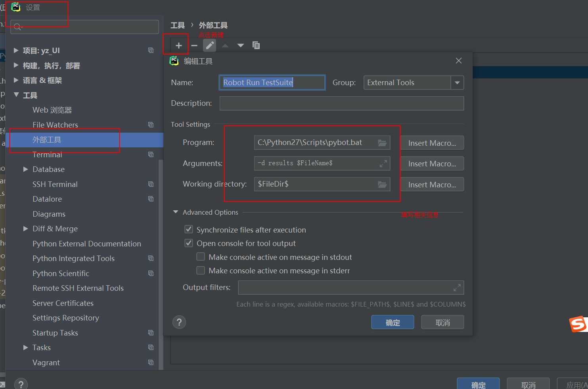The height and width of the screenshot is (389, 588).
Task: Click 工具 in the breadcrumb path
Action: click(x=178, y=25)
